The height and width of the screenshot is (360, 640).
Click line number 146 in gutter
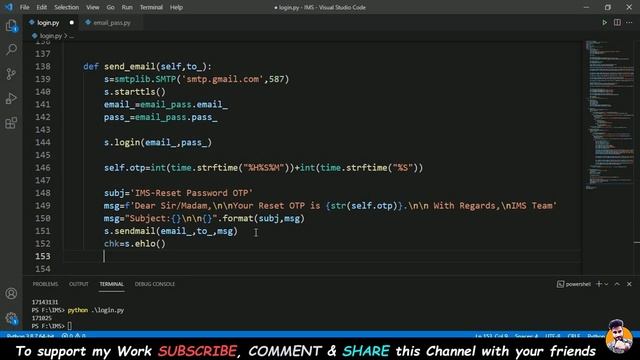[x=43, y=167]
